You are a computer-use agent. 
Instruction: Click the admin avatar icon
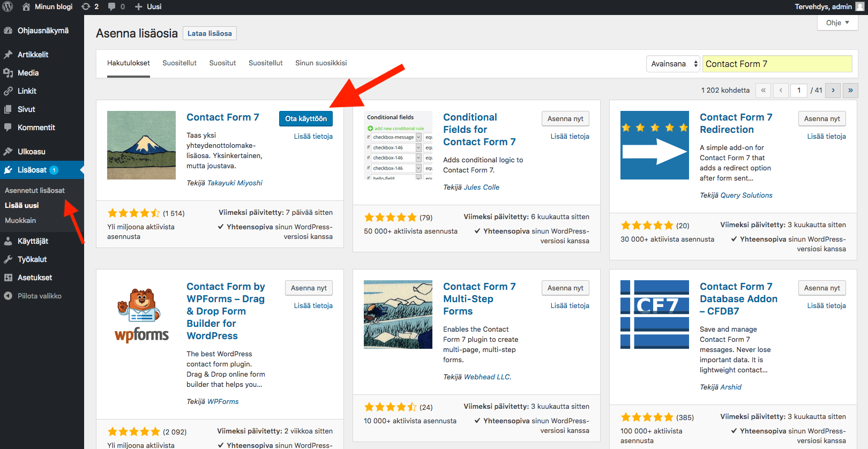coord(860,6)
